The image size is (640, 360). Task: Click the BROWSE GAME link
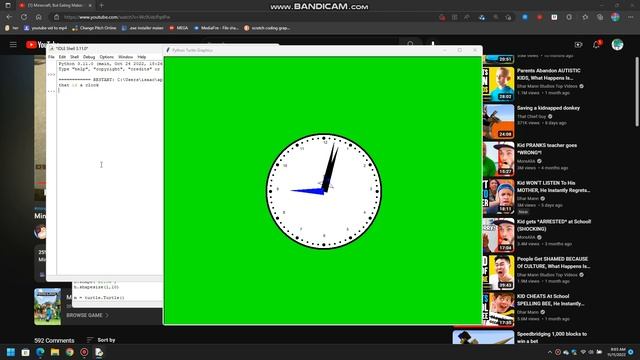point(87,315)
